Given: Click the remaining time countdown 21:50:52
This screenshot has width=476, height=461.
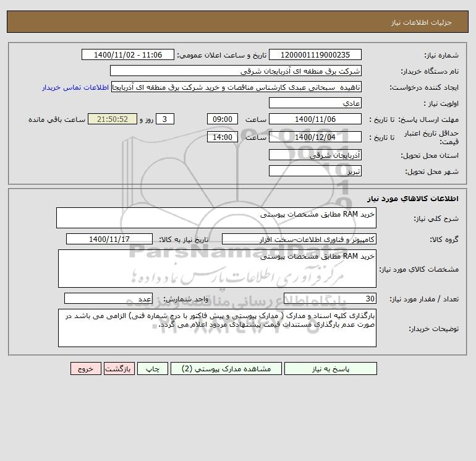Looking at the screenshot, I should click(113, 119).
